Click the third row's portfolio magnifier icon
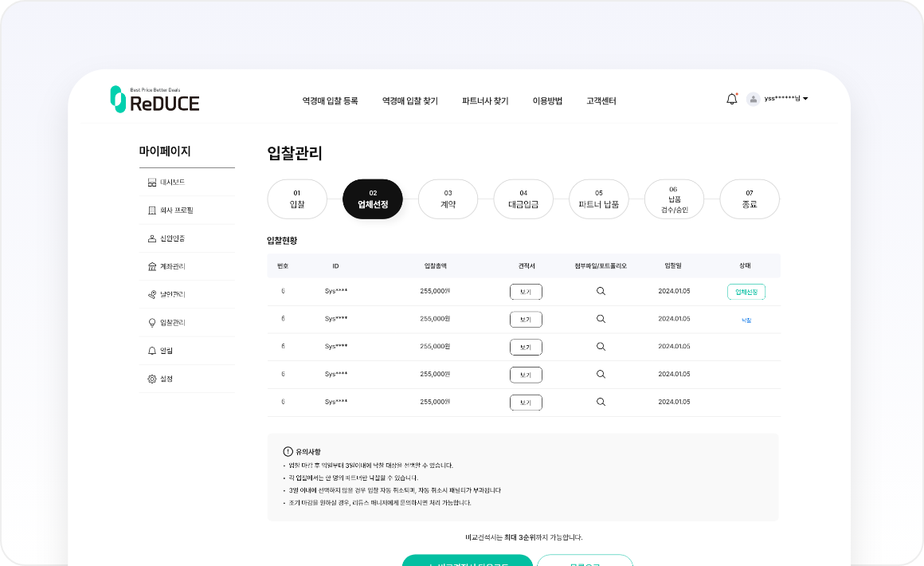Image resolution: width=924 pixels, height=566 pixels. (x=601, y=347)
